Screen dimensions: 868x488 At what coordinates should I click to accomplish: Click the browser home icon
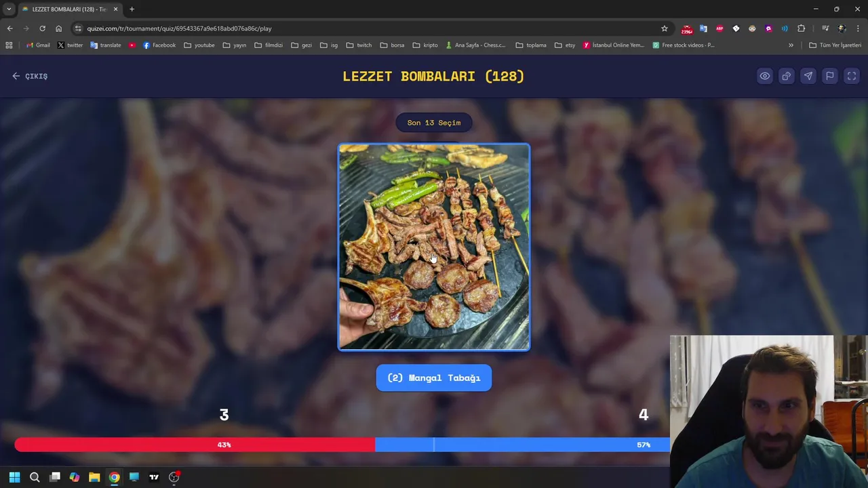tap(58, 28)
